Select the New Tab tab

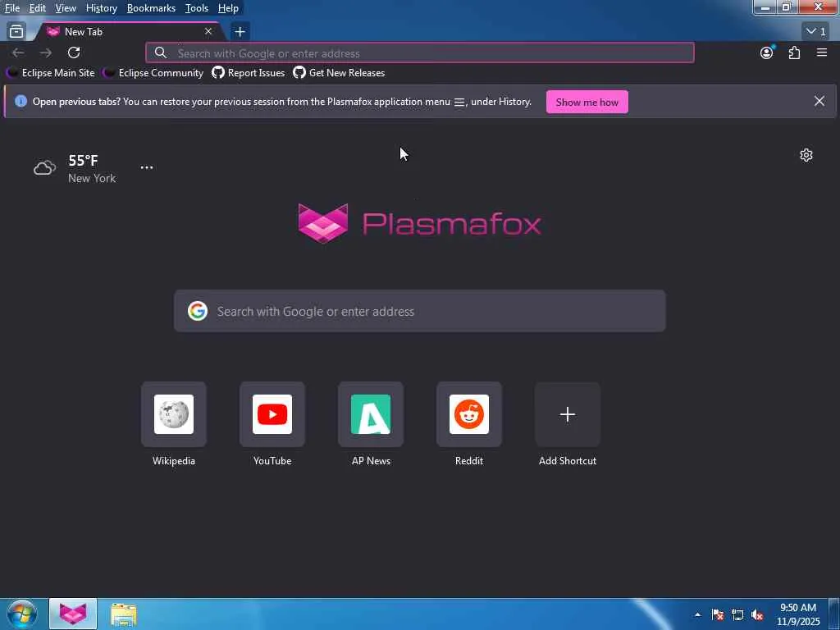pos(129,32)
